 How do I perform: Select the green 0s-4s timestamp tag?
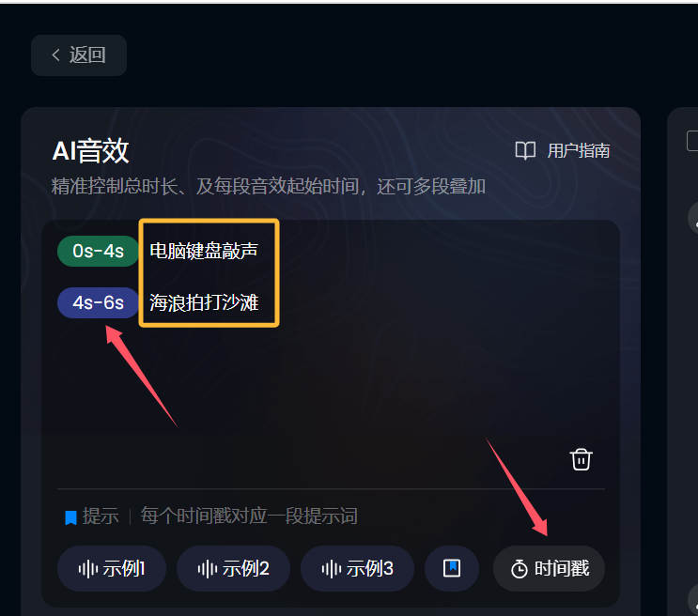pyautogui.click(x=98, y=251)
